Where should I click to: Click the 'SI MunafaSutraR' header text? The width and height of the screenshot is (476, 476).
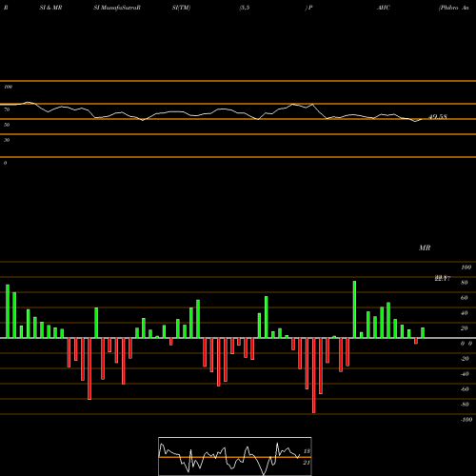click(x=117, y=8)
